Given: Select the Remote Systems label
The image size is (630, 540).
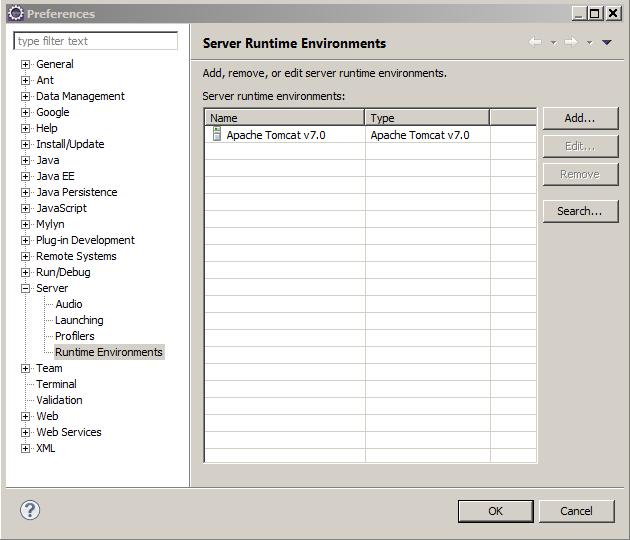Looking at the screenshot, I should click(x=76, y=256).
